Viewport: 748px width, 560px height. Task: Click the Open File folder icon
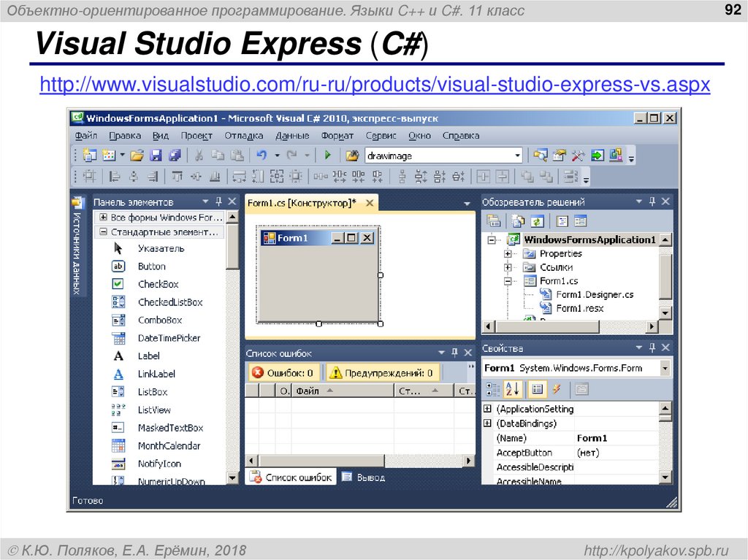tap(137, 156)
